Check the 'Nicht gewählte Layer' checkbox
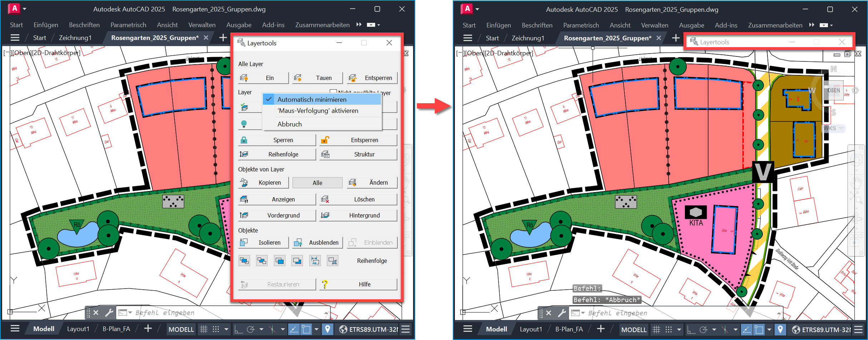Image resolution: width=868 pixels, height=340 pixels. coord(333,92)
